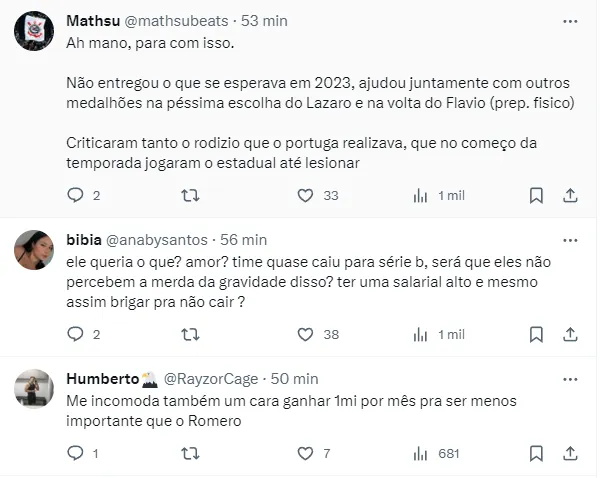Like bibia's tweet with 38 likes
The width and height of the screenshot is (600, 478).
(x=306, y=334)
